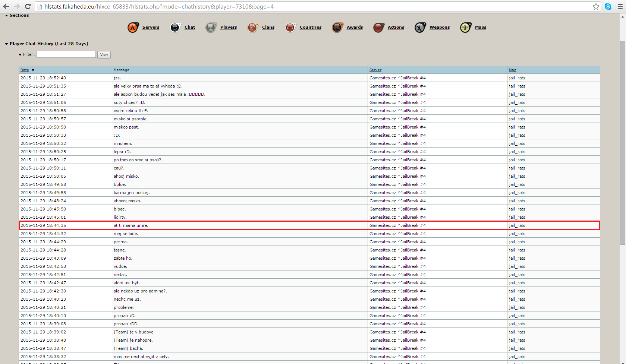Open jail_rats map for 'jzs.' row
Image resolution: width=626 pixels, height=364 pixels.
click(x=517, y=78)
